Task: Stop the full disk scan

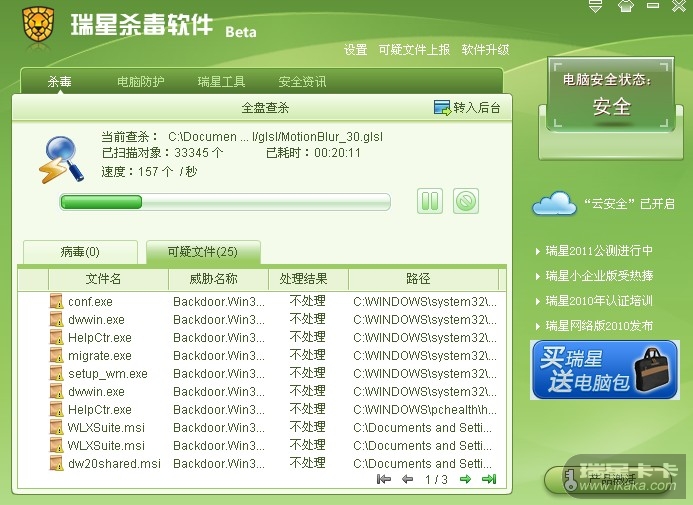Action: point(466,201)
